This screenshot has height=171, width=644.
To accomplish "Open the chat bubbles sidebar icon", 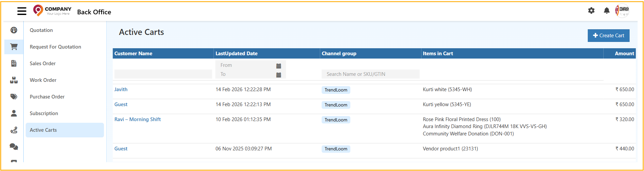I will point(14,147).
